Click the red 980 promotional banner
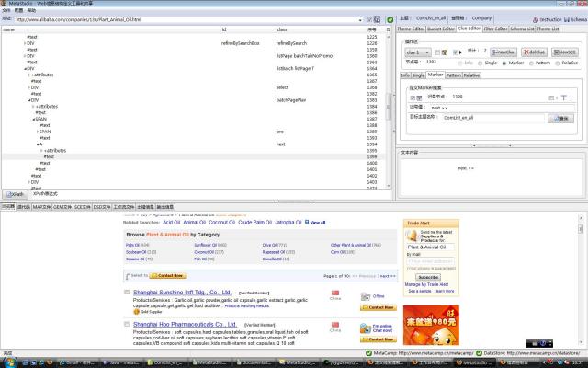588x368 pixels. [431, 325]
